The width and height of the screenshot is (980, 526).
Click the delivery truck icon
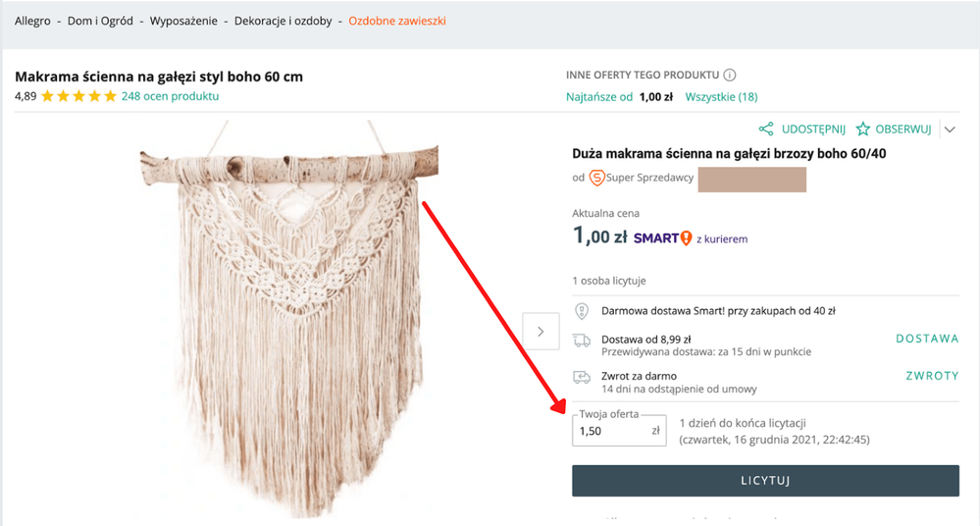tap(582, 341)
